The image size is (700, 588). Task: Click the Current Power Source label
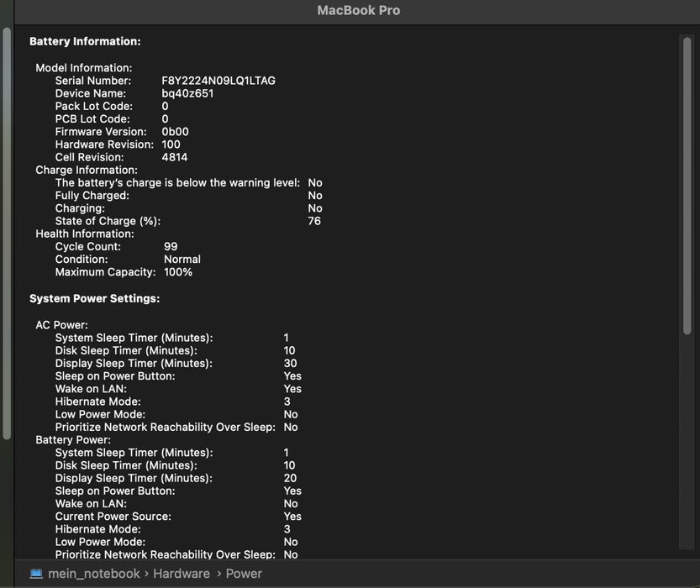point(113,516)
